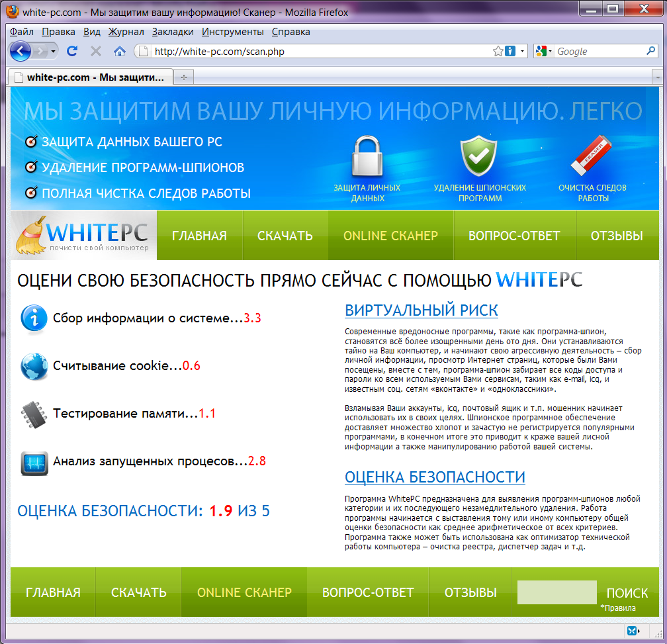Click the security score text 1.9 из 5
This screenshot has width=667, height=644.
click(x=240, y=511)
